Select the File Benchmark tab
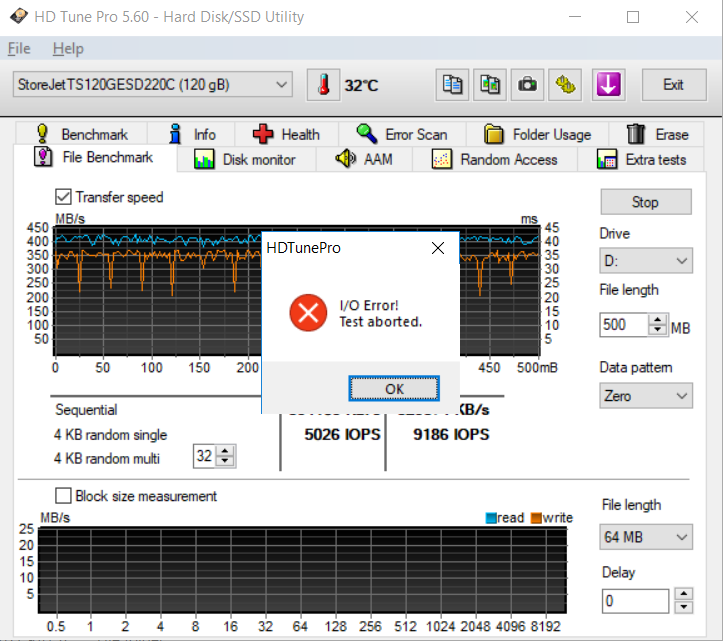Screen dimensions: 724x641 point(95,157)
